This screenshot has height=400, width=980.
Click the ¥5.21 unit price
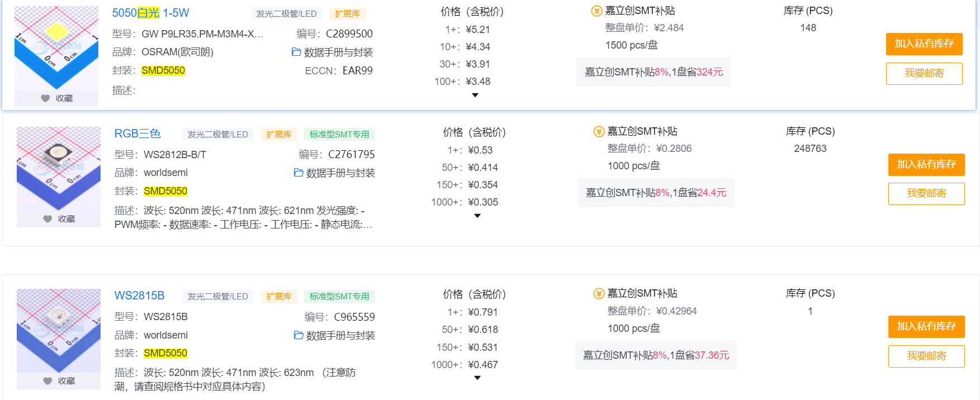pos(478,30)
